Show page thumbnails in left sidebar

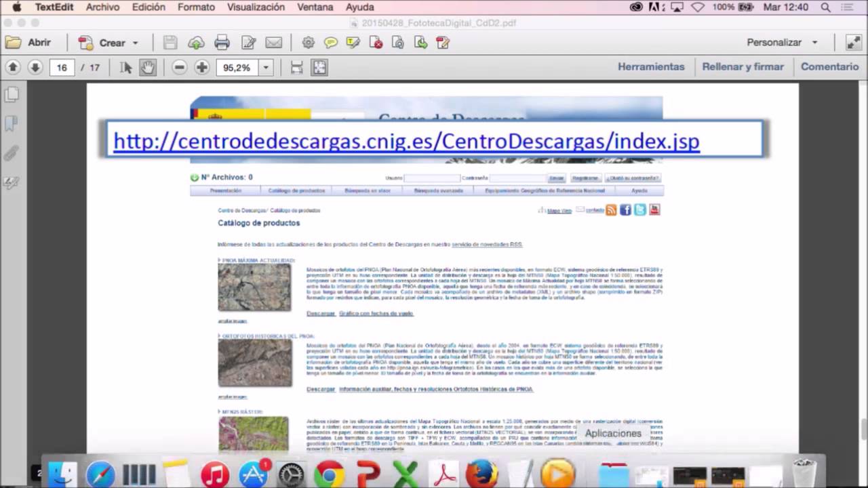[x=12, y=95]
